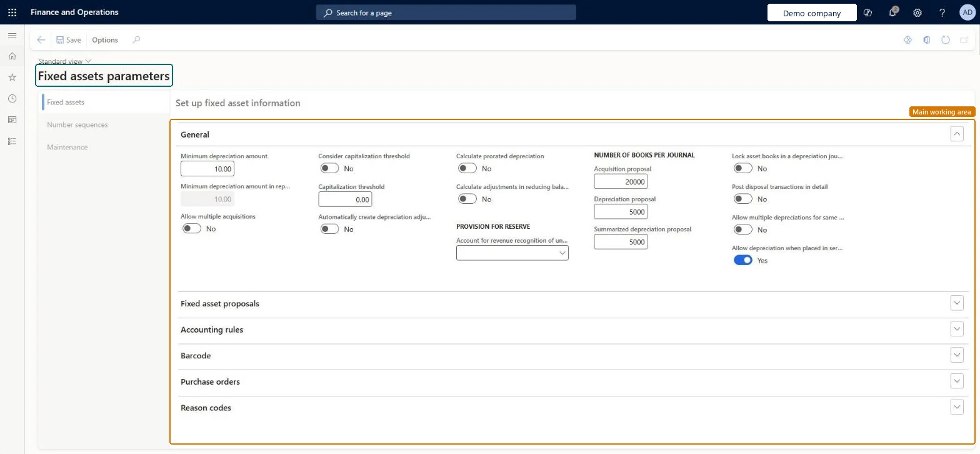The image size is (980, 454).
Task: Show notifications via the bell icon
Action: (x=892, y=13)
